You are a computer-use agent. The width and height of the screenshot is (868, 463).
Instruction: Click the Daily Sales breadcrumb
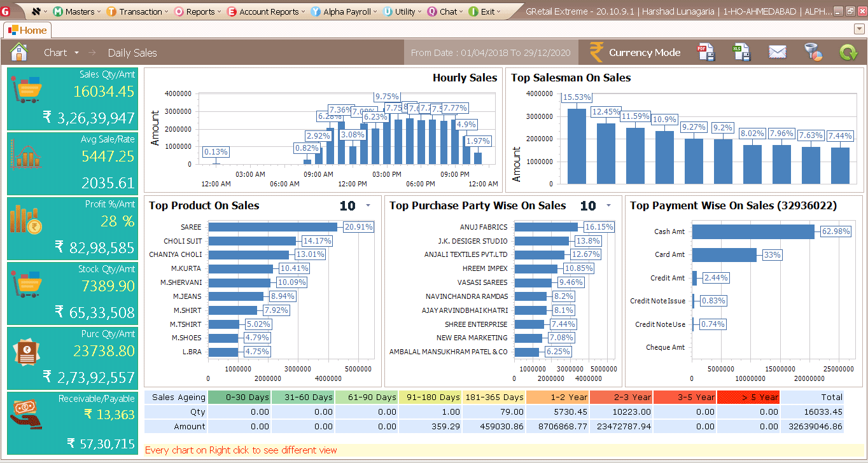[132, 53]
